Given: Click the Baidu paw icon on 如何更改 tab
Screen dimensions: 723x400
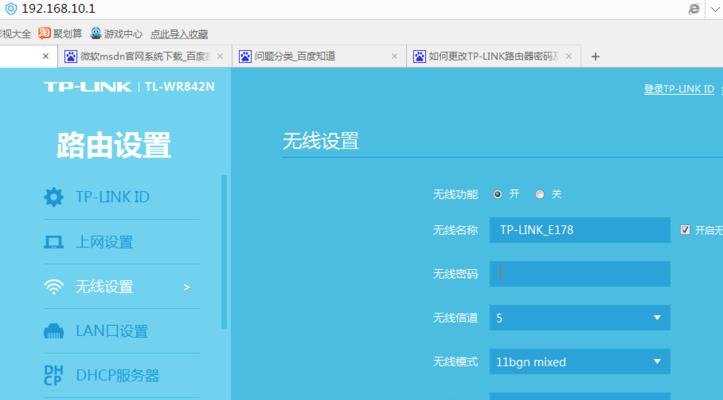Looking at the screenshot, I should click(x=419, y=56).
